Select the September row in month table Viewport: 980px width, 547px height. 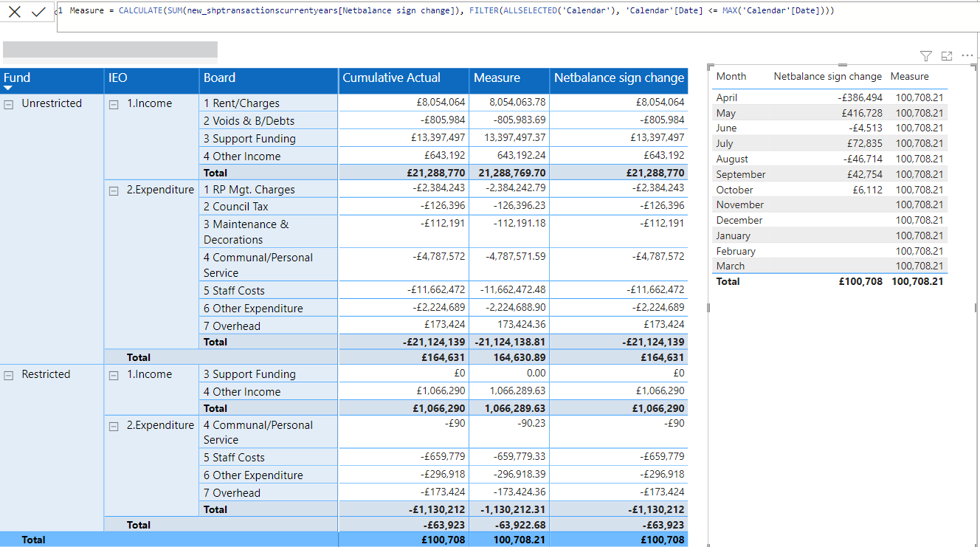(x=829, y=174)
